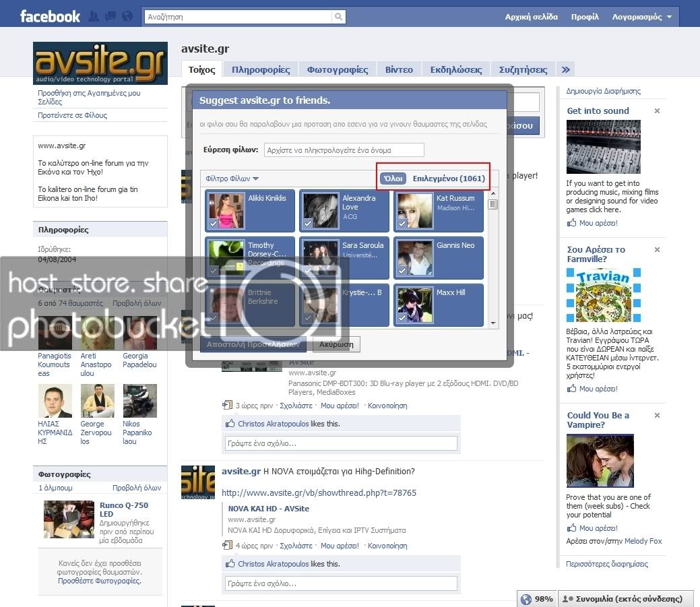Click the Facebook search field

tap(238, 17)
